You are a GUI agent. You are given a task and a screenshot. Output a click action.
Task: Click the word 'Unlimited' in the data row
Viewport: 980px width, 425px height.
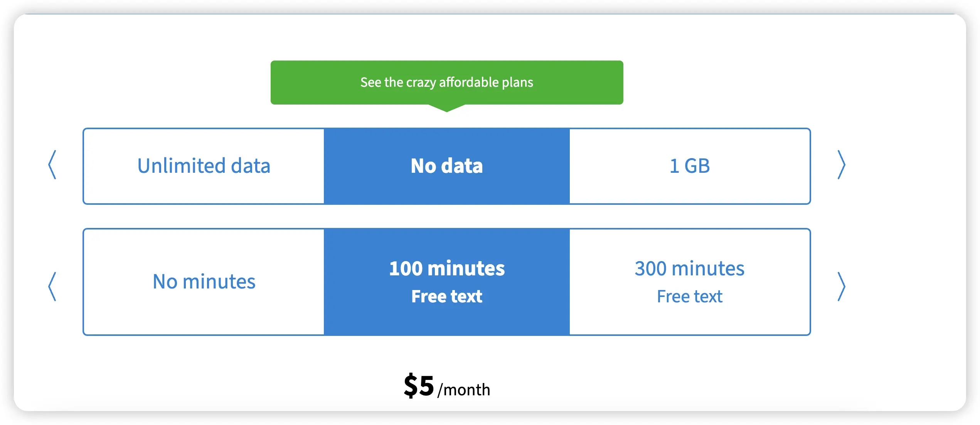[181, 166]
